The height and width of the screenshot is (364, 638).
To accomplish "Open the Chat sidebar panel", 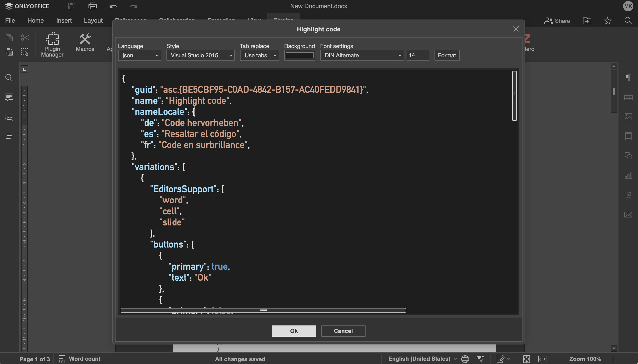I will coord(9,117).
